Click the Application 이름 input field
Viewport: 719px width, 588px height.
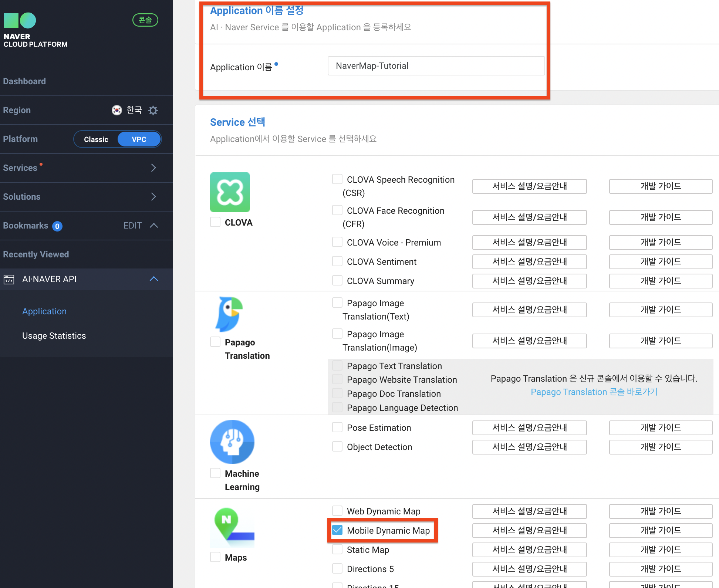tap(436, 66)
